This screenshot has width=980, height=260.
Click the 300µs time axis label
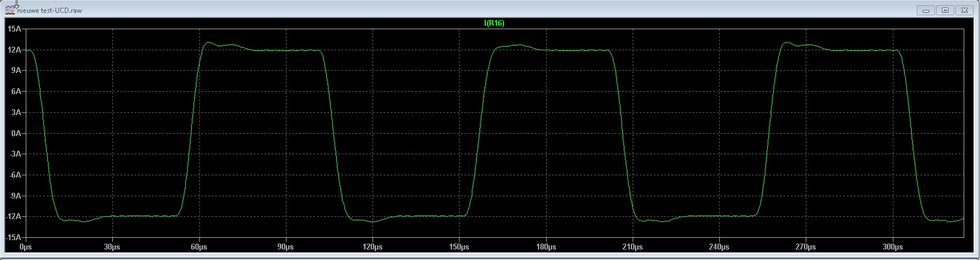[893, 247]
